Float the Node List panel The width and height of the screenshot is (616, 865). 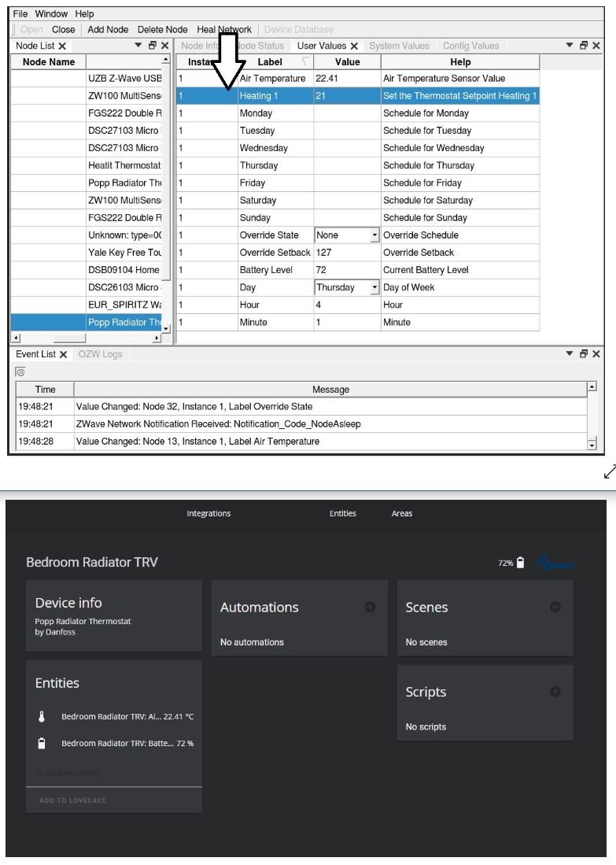[x=152, y=46]
